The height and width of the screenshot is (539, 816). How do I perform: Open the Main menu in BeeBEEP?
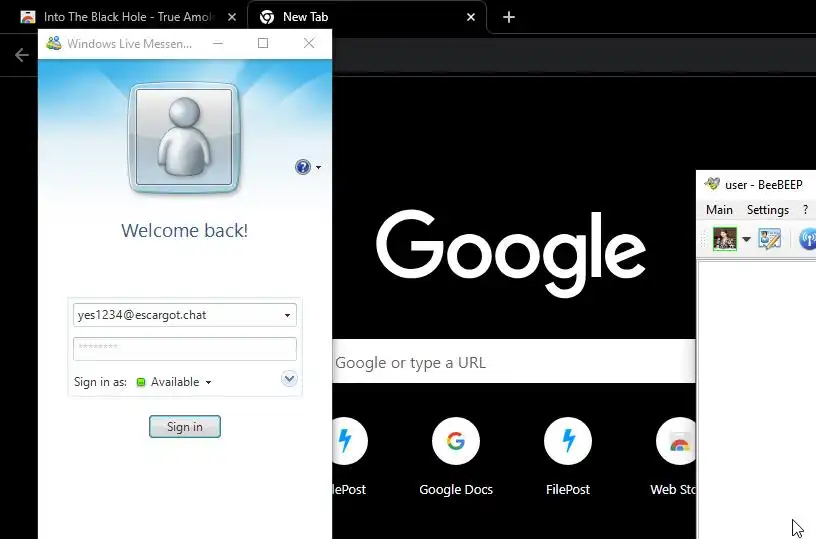click(x=719, y=210)
